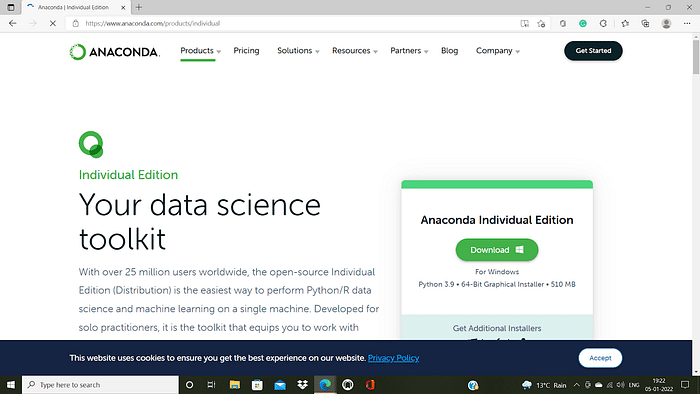This screenshot has height=394, width=700.
Task: Open Office app from taskbar
Action: click(370, 385)
